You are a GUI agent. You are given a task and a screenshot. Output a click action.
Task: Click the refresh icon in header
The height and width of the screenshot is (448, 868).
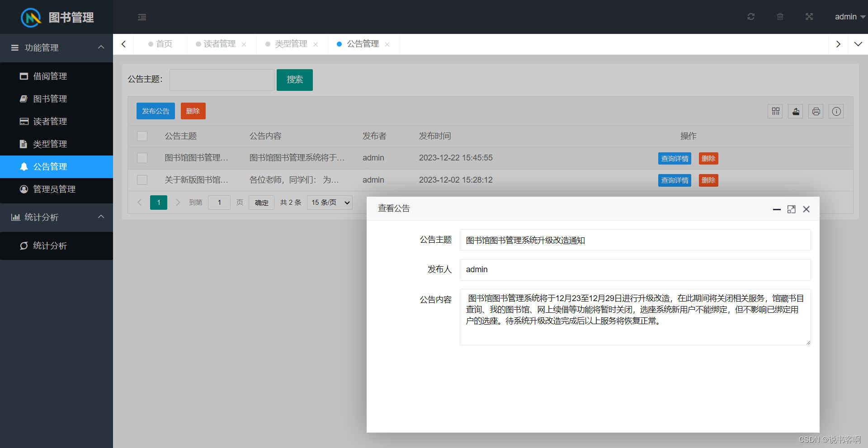pos(751,17)
